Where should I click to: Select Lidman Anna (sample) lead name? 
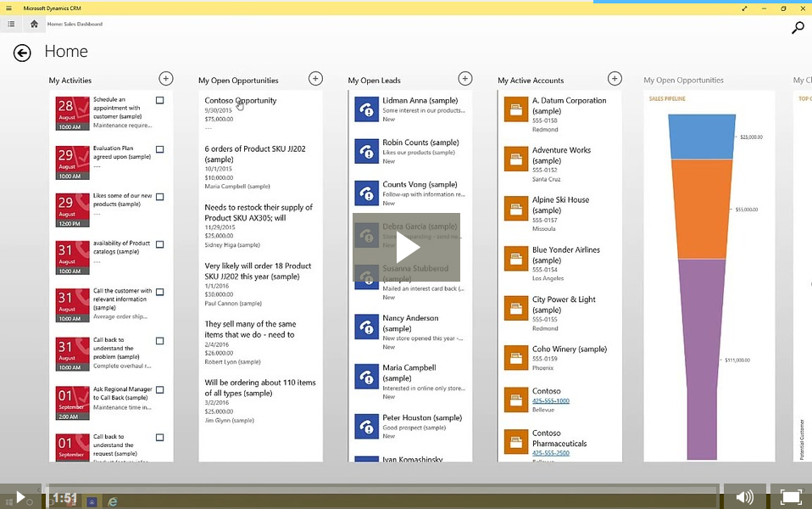(x=420, y=101)
